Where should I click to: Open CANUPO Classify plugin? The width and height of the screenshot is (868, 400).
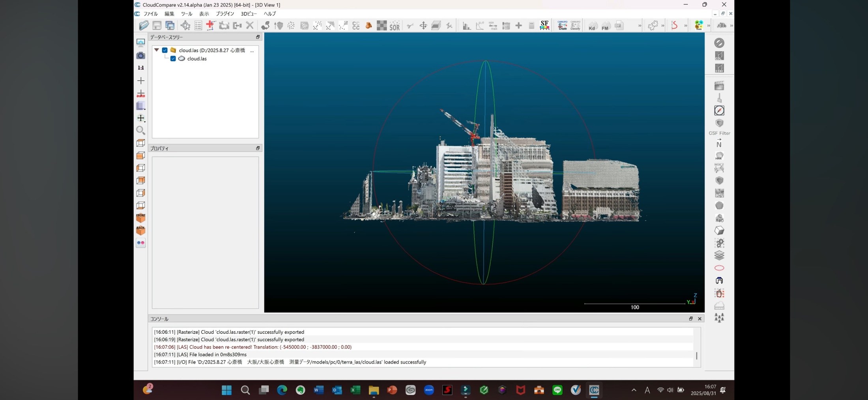pyautogui.click(x=575, y=26)
